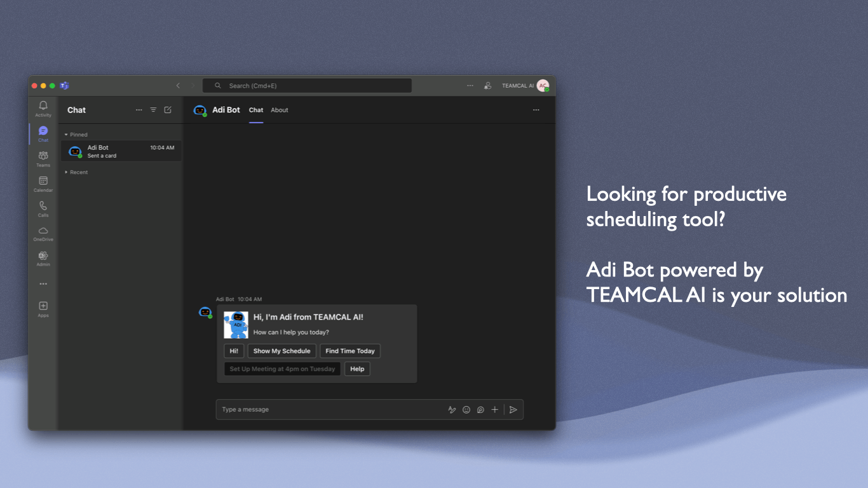
Task: Open the Activity feed
Action: click(x=43, y=109)
